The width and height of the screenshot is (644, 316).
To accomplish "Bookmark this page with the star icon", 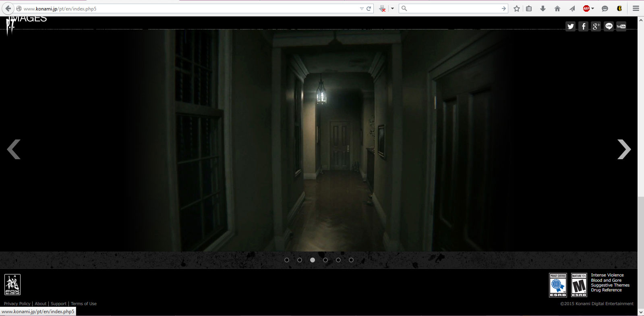I will point(517,8).
